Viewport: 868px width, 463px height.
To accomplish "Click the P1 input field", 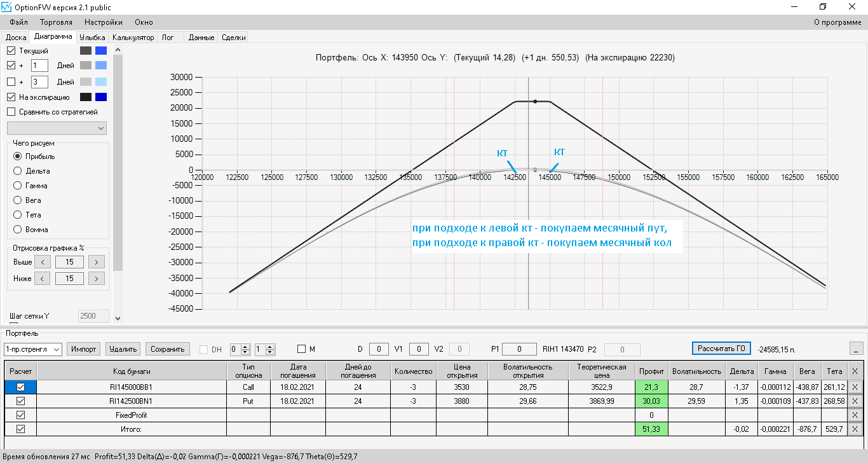I will point(518,349).
